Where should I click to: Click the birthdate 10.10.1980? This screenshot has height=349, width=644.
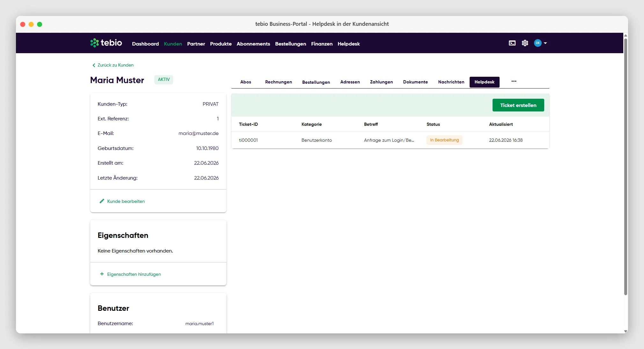(x=207, y=148)
